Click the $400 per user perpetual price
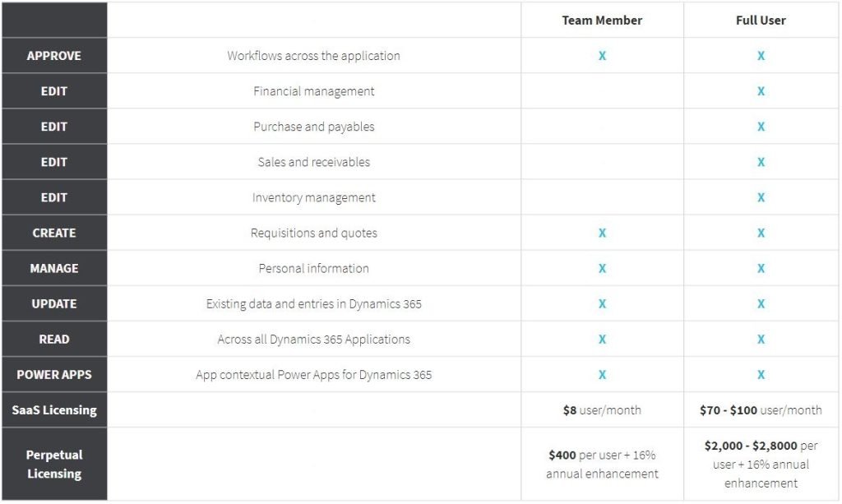The width and height of the screenshot is (842, 504). pyautogui.click(x=602, y=464)
